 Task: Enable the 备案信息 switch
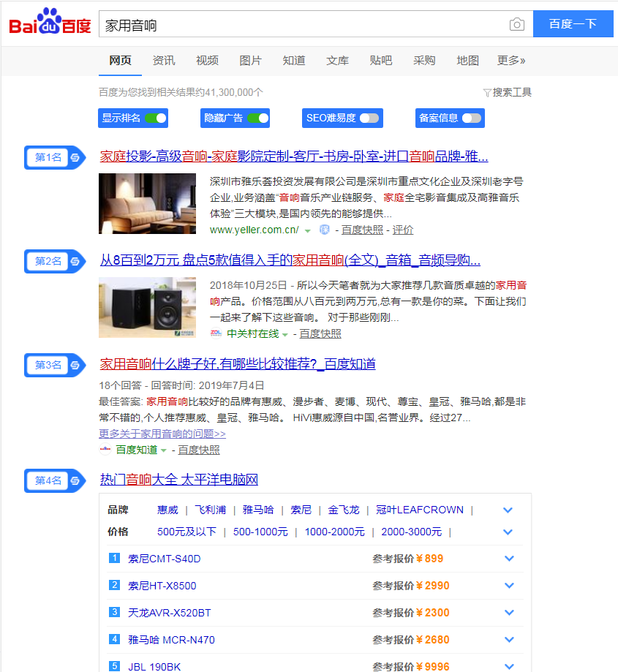coord(472,118)
